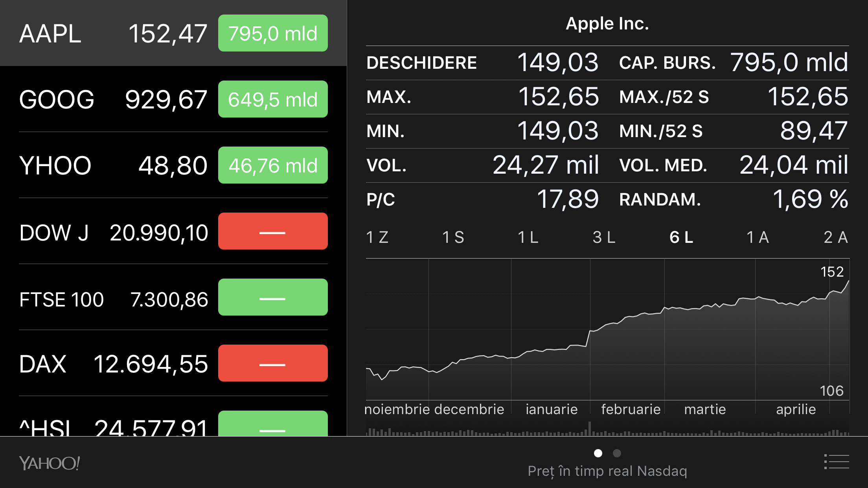Click the martie chart axis label
868x488 pixels.
point(705,409)
